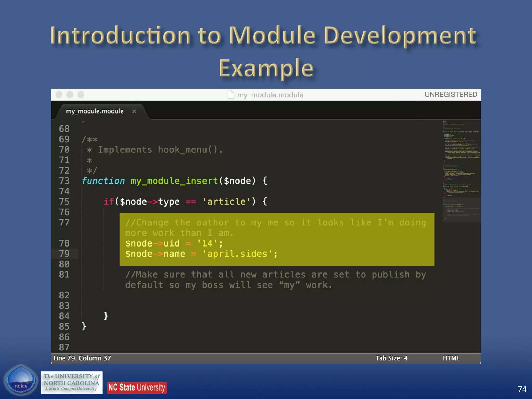Click line number 79 in gutter
532x399 pixels.
(x=64, y=254)
